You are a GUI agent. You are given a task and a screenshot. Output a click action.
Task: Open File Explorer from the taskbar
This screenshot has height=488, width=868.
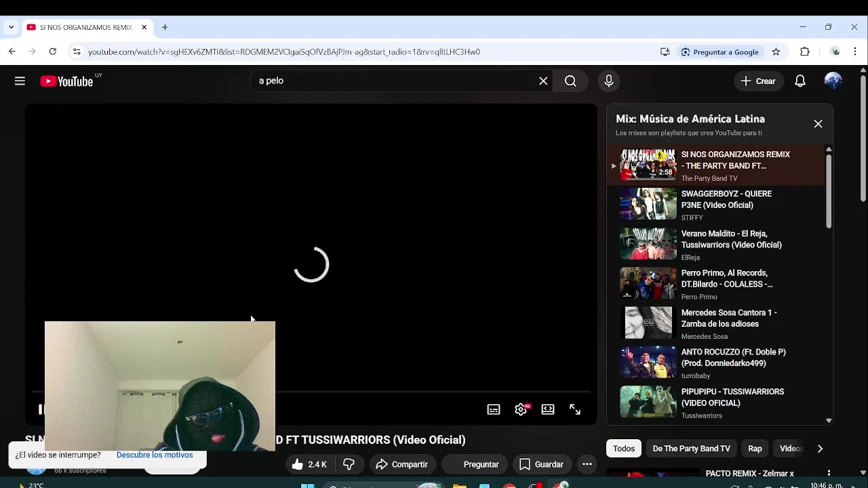coord(460,485)
